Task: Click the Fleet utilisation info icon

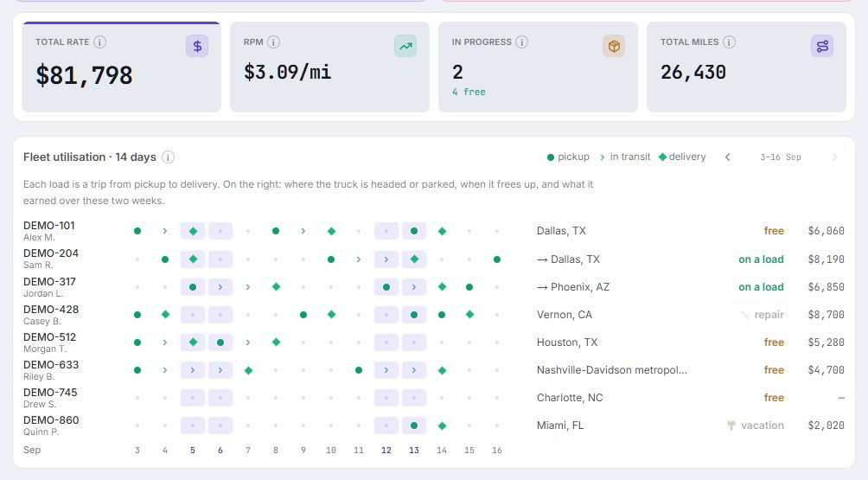Action: 168,157
